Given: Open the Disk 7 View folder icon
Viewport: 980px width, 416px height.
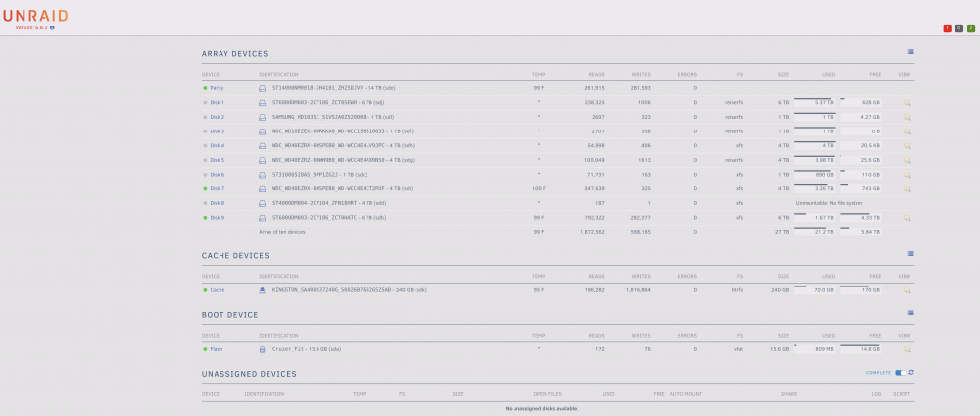Looking at the screenshot, I should tap(906, 189).
